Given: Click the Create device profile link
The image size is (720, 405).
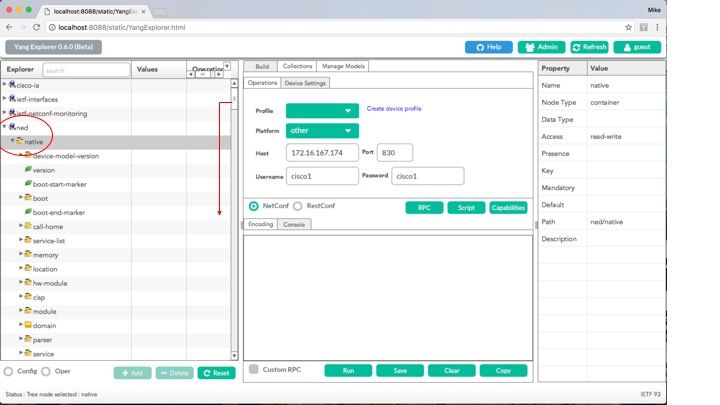Looking at the screenshot, I should click(394, 109).
